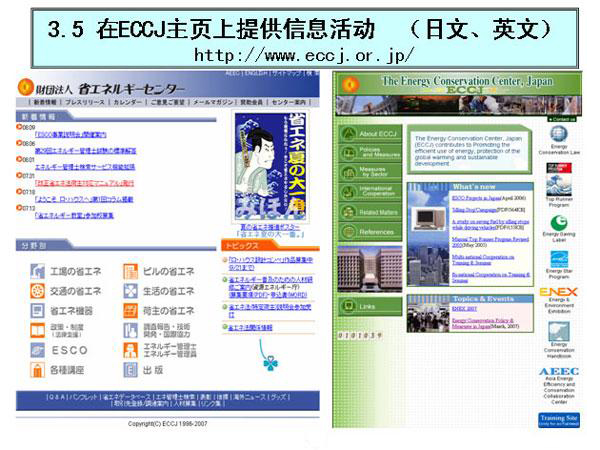600x450 pixels.
Task: Select Policies and Measures menu item
Action: 370,153
